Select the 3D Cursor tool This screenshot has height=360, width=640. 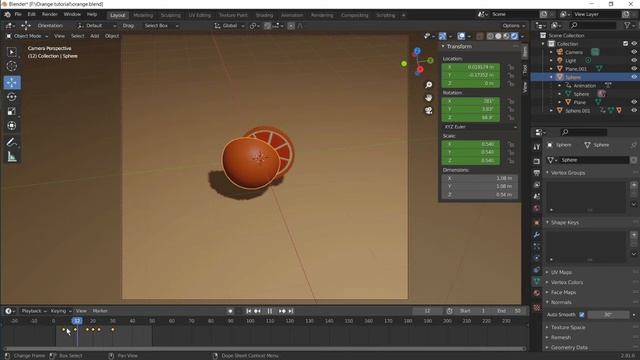point(11,66)
